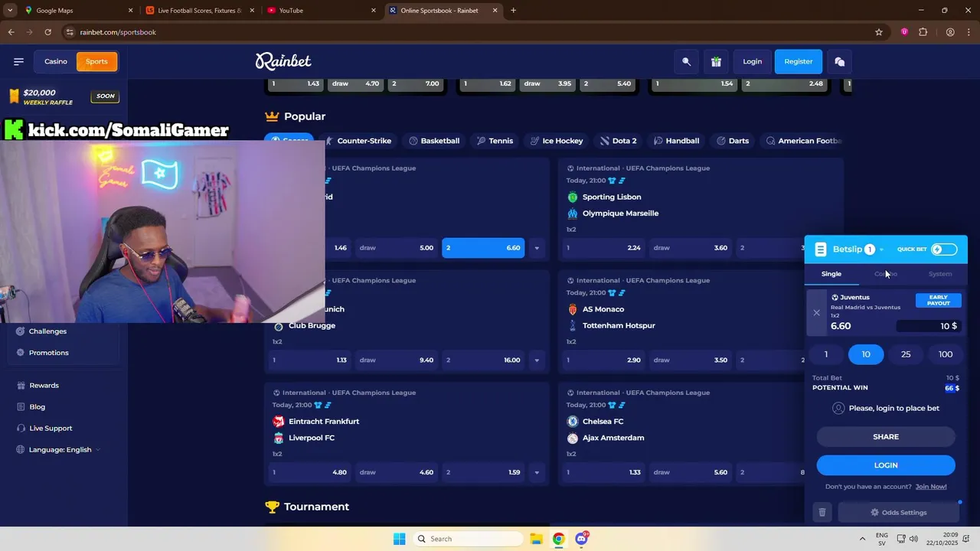The width and height of the screenshot is (980, 551).
Task: Show hidden system tray icons
Action: click(862, 539)
